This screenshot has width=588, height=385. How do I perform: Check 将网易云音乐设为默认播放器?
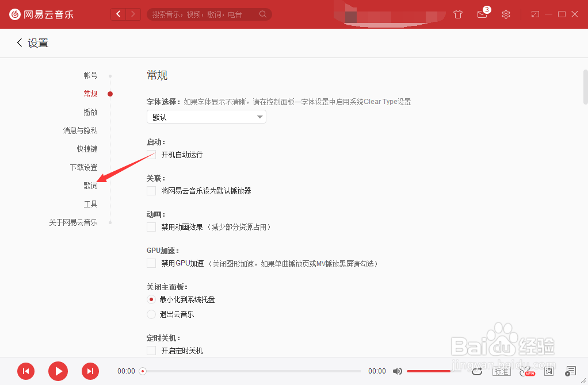pyautogui.click(x=151, y=190)
